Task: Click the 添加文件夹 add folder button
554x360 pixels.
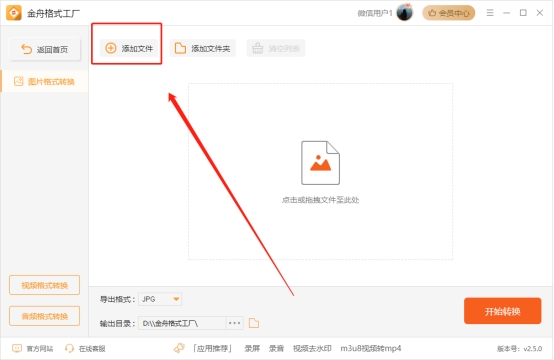Action: (202, 48)
